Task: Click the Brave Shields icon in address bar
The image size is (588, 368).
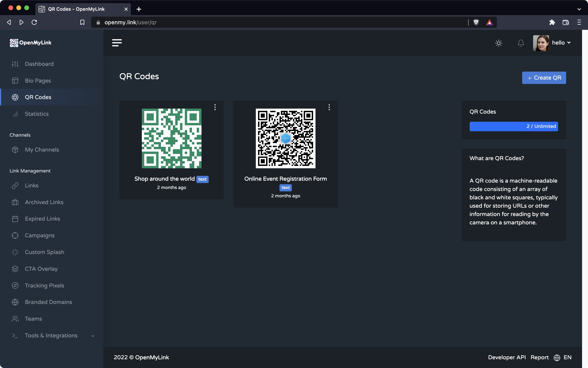Action: pos(476,22)
